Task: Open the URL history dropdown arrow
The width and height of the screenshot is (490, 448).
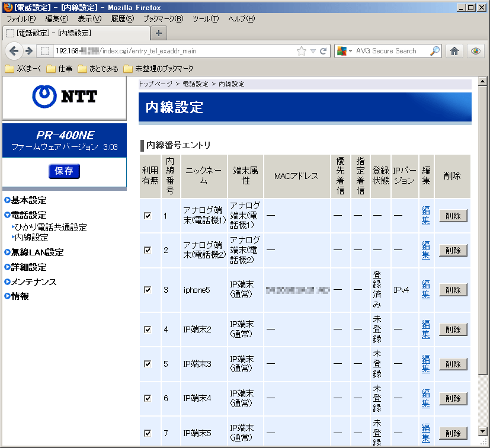Action: pyautogui.click(x=313, y=52)
